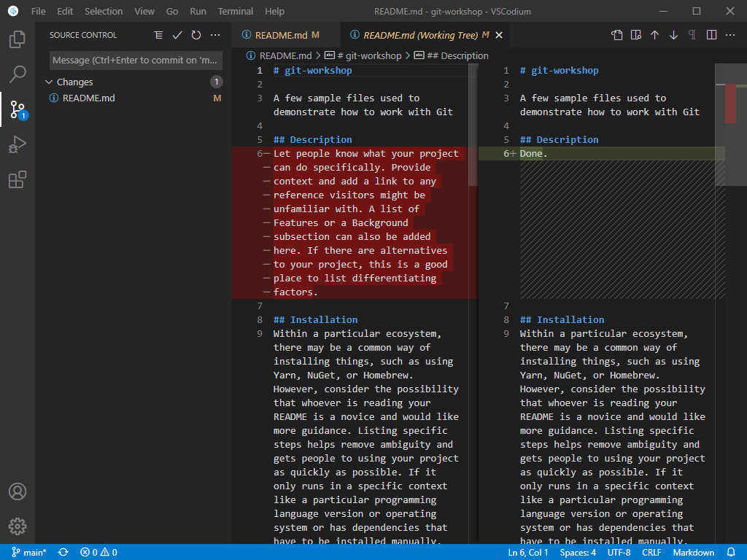Open the Accounts menu icon
Viewport: 747px width, 560px height.
coord(18,491)
